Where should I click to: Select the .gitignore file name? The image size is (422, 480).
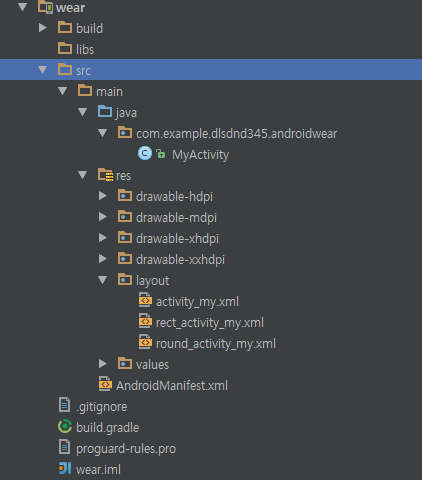[x=102, y=407]
